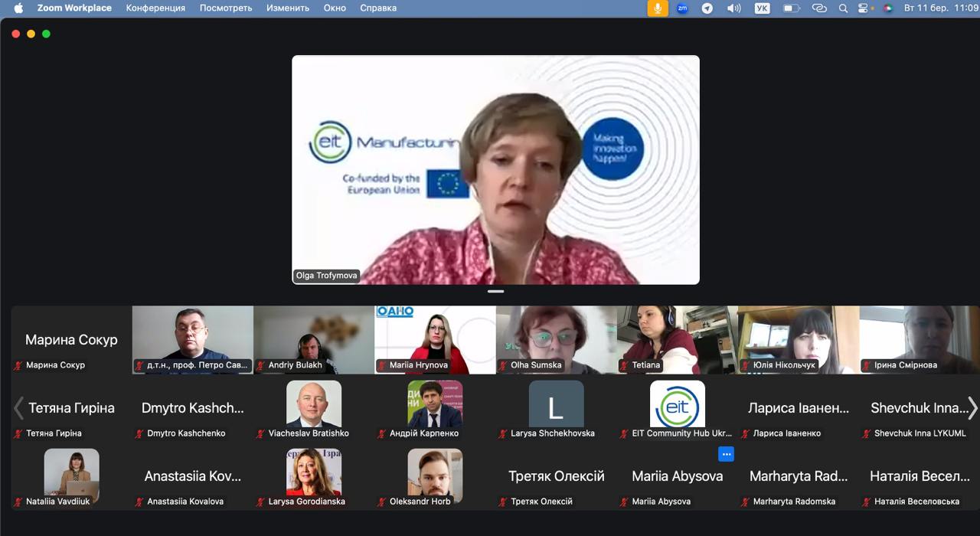Click muted mic icon beside Tetiana
Screen dimensions: 980x536
pos(625,365)
